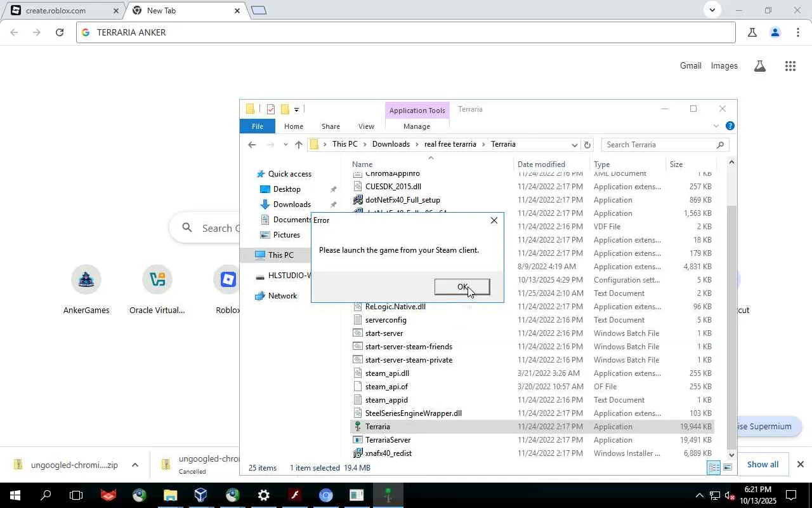Expand options for ungoogled-chromi....zip download
The height and width of the screenshot is (508, 812).
(134, 465)
